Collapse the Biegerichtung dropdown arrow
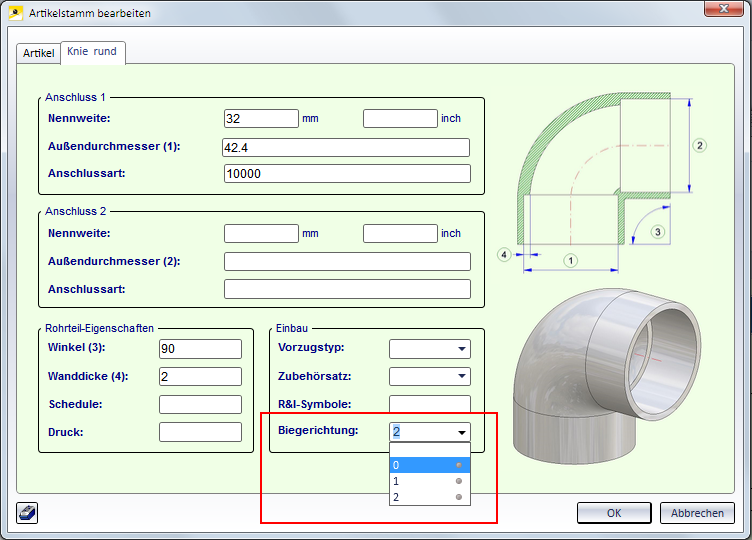Image resolution: width=752 pixels, height=540 pixels. [x=461, y=433]
